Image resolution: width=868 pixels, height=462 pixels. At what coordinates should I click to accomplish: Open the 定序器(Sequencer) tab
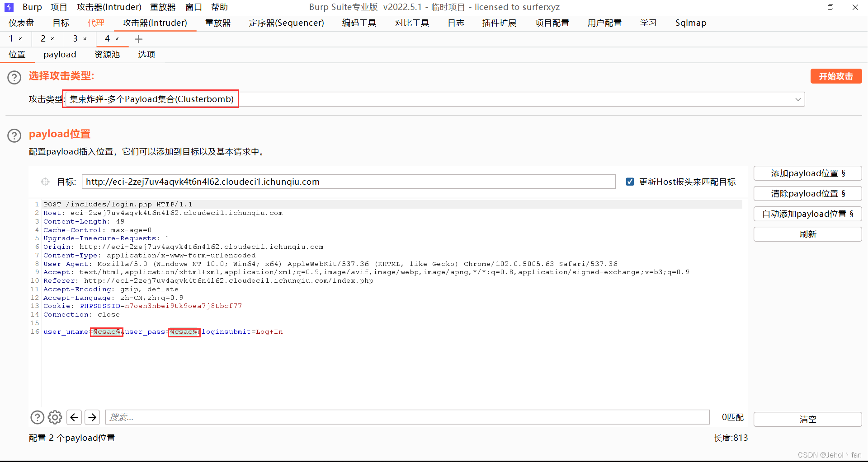pyautogui.click(x=287, y=23)
